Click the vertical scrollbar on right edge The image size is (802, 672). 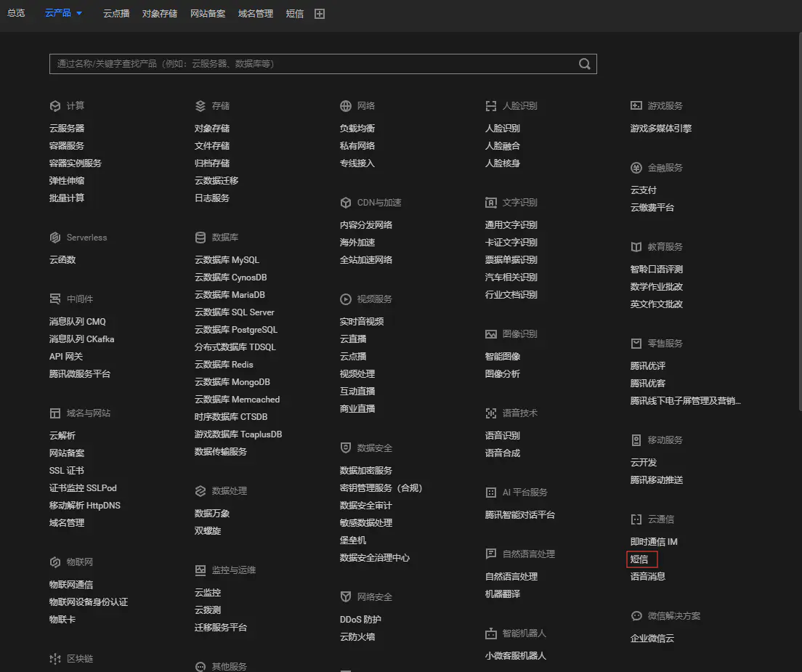coord(800,221)
